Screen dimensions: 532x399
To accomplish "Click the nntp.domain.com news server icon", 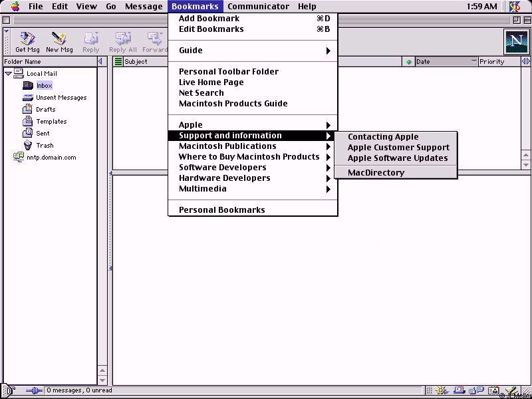I will pos(19,157).
